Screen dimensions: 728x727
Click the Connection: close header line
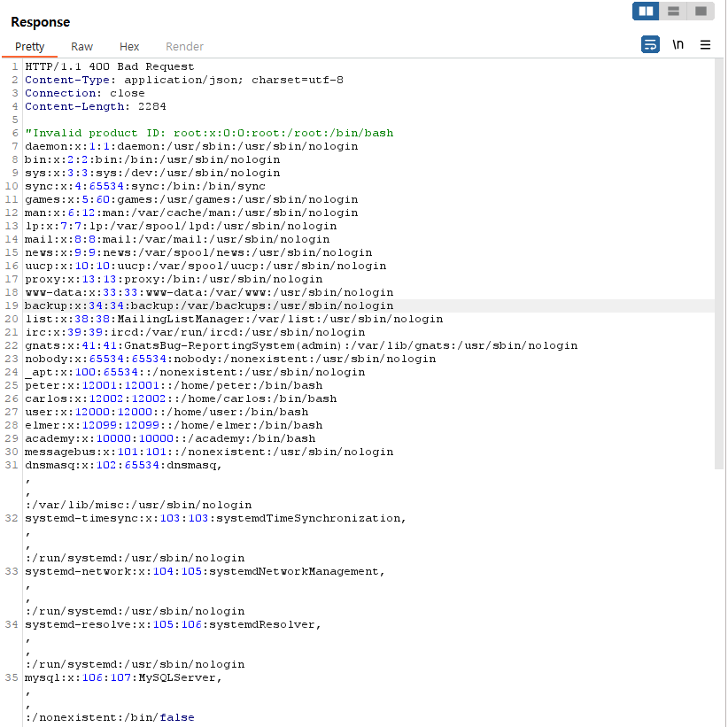click(84, 93)
